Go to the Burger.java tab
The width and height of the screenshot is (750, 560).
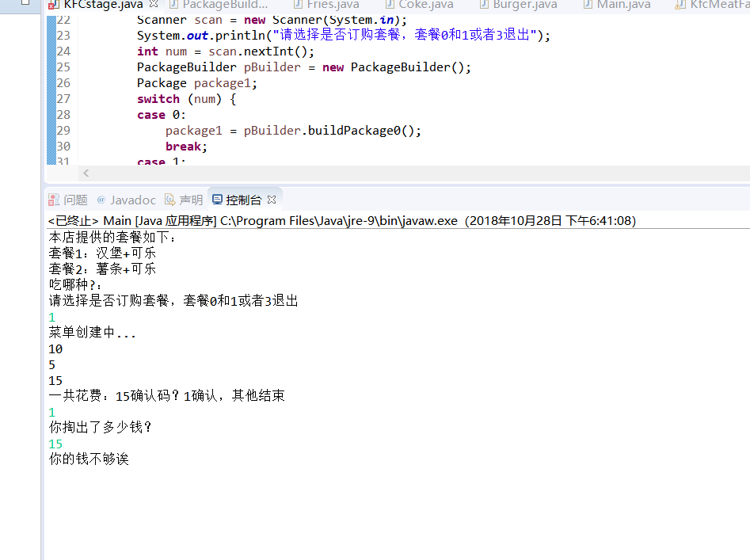pyautogui.click(x=524, y=5)
